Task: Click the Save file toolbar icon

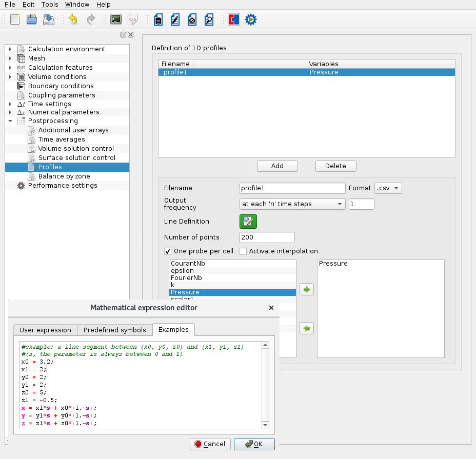Action: (x=48, y=20)
